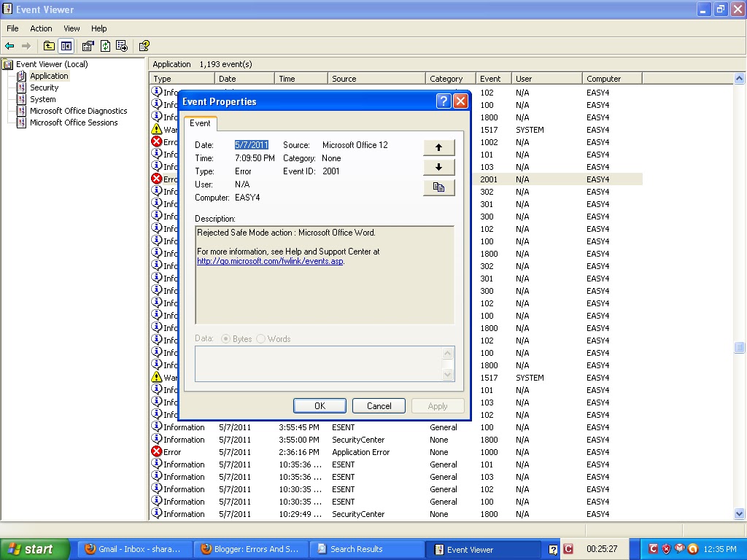Select the ESENT row at 3:55:45 PM
Image resolution: width=747 pixels, height=560 pixels.
[x=395, y=427]
